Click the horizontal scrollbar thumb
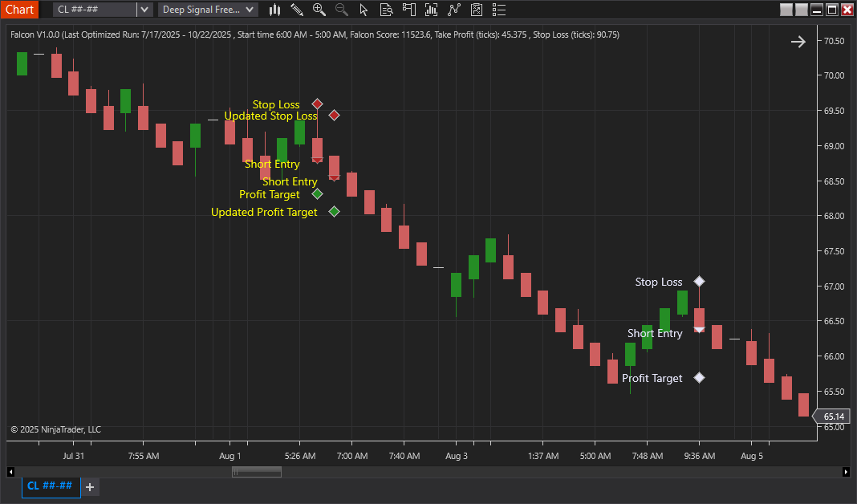Viewport: 857px width, 504px height. pos(257,472)
